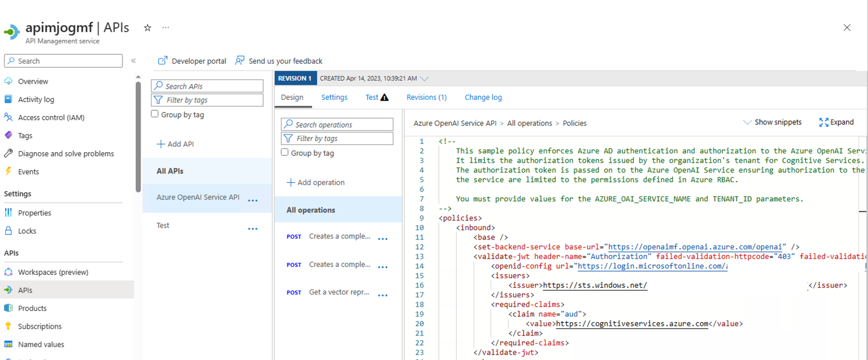The height and width of the screenshot is (360, 868).
Task: Switch to the Settings tab
Action: pyautogui.click(x=334, y=97)
